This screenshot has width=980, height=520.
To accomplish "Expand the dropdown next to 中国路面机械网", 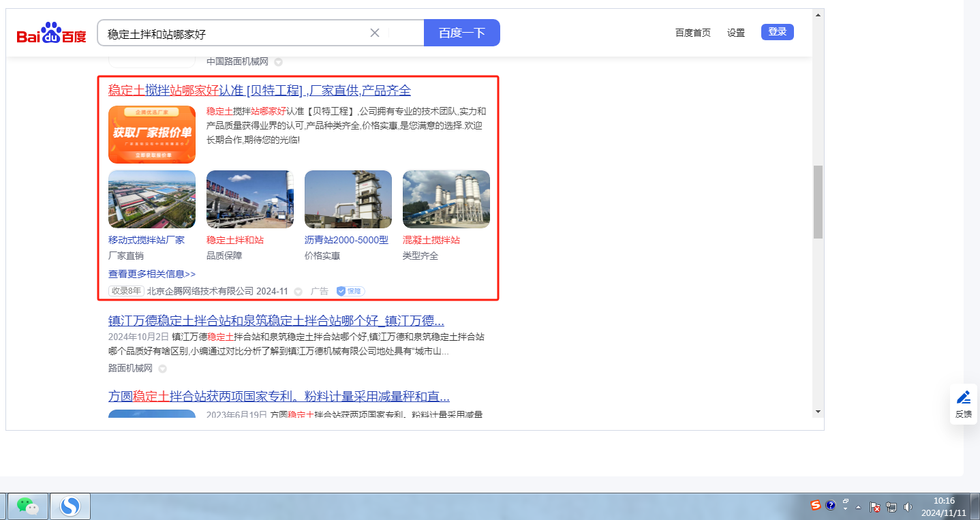I will point(278,62).
